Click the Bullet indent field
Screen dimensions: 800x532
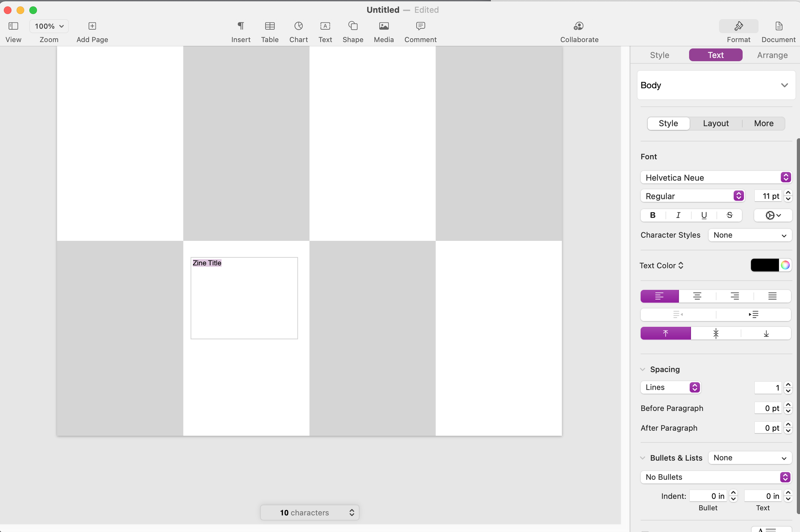coord(708,496)
